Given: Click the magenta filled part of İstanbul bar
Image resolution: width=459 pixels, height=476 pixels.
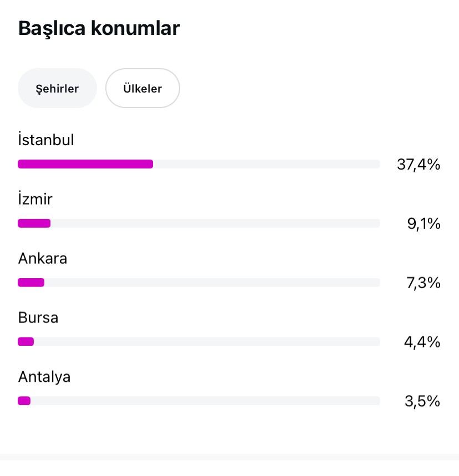Looking at the screenshot, I should (x=85, y=164).
